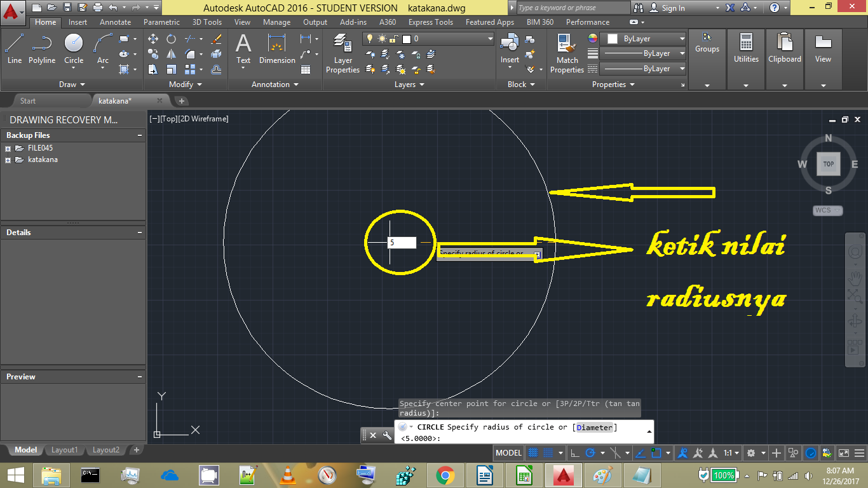Toggle grid display in status bar
868x488 pixels.
click(x=533, y=453)
